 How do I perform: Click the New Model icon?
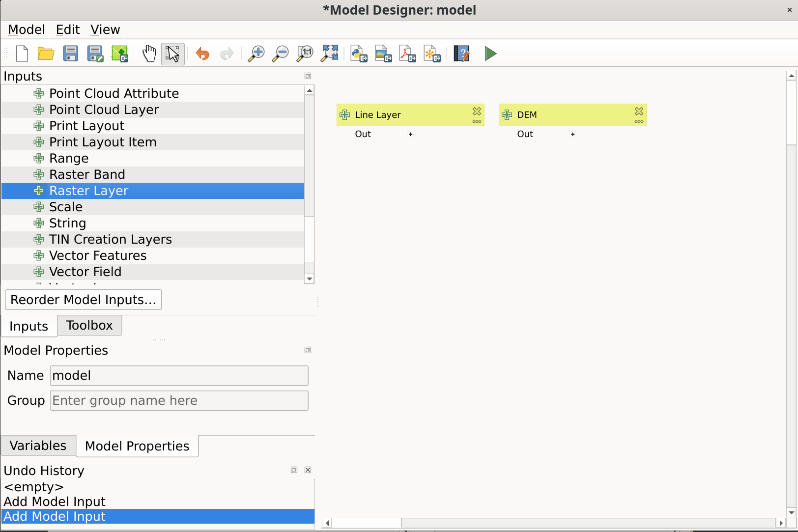[22, 54]
